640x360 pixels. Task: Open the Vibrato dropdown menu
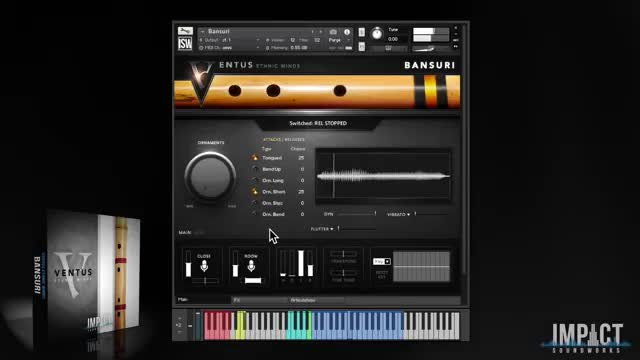(x=398, y=214)
